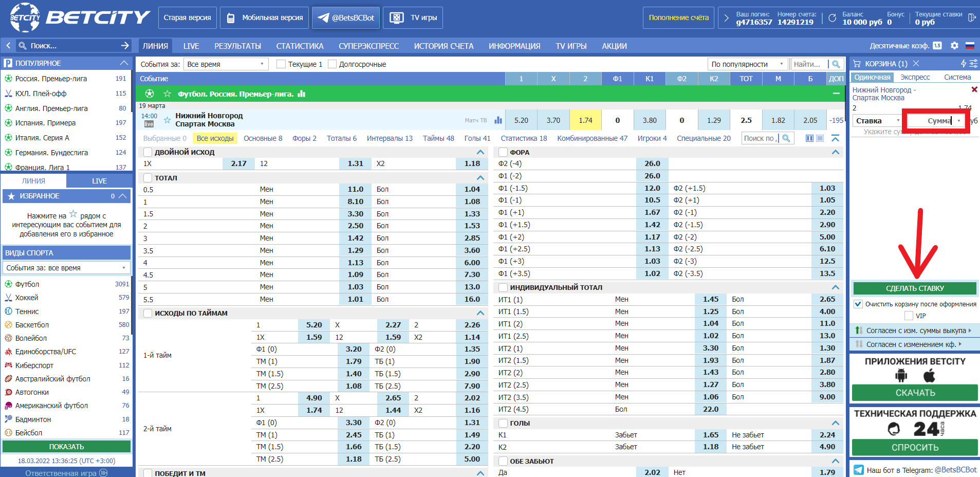
Task: Open the @BetsBCBot Telegram button
Action: pyautogui.click(x=346, y=18)
